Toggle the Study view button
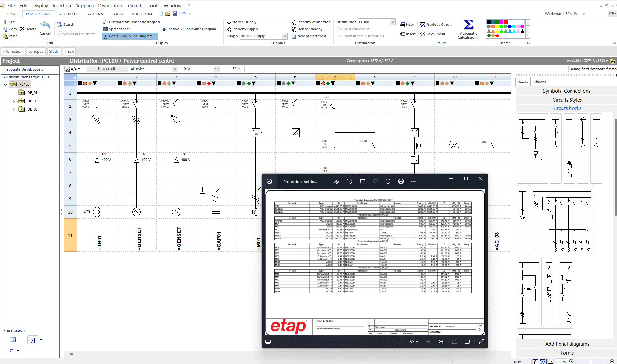Screen dimensions: 617x364 coord(54,51)
